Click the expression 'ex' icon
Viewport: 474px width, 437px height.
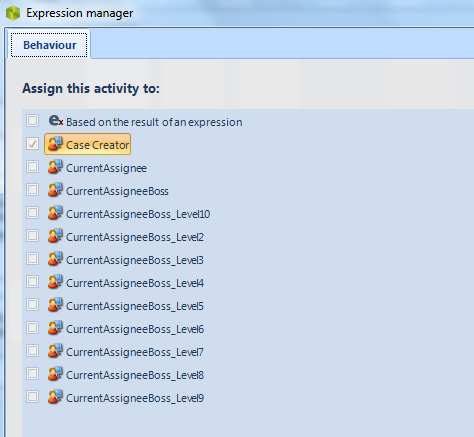56,121
